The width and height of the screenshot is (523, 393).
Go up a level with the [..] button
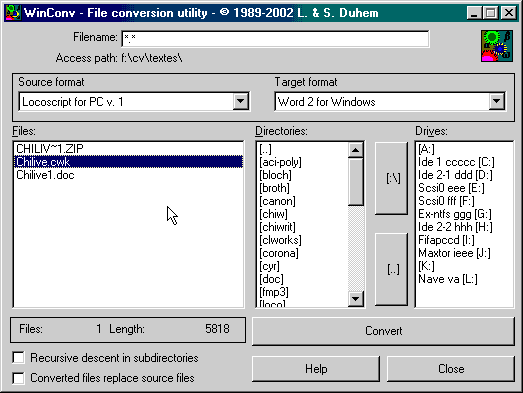[x=391, y=269]
